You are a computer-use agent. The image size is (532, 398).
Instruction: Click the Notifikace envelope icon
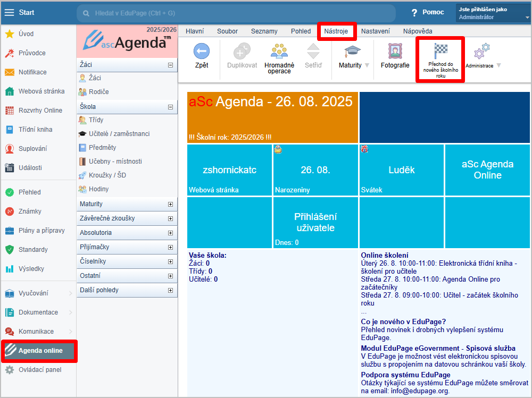click(10, 72)
